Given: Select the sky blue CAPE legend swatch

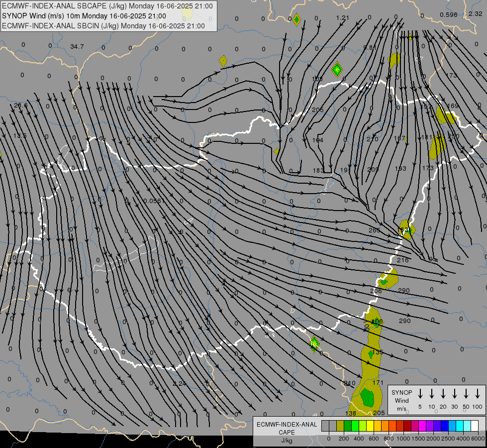Looking at the screenshot, I should [x=452, y=426].
